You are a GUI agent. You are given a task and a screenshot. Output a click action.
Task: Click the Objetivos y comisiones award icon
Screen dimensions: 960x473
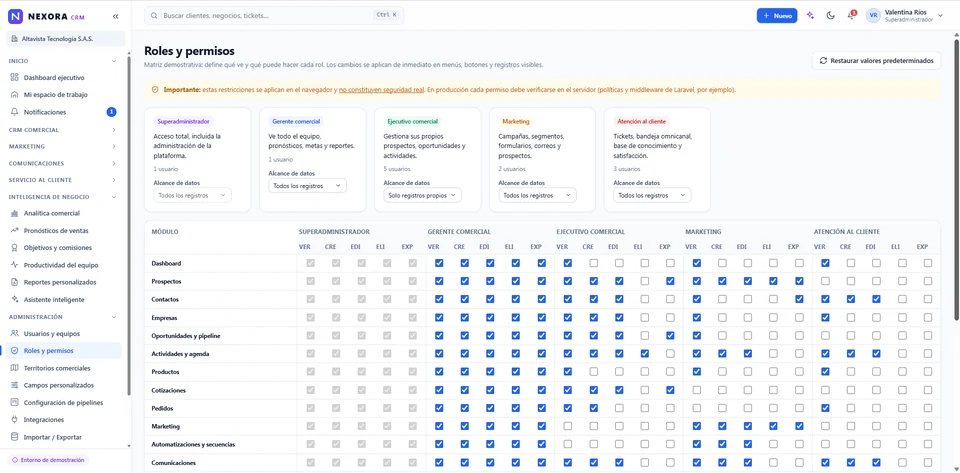15,248
